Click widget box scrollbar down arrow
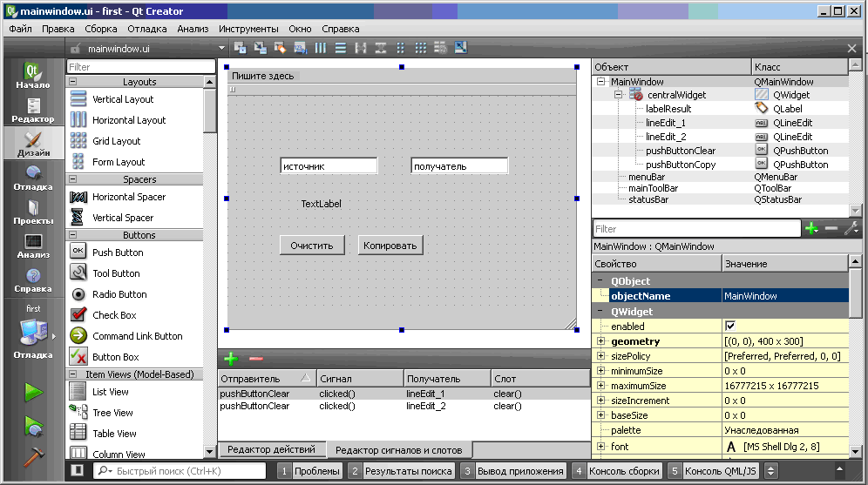Image resolution: width=868 pixels, height=485 pixels. point(210,451)
